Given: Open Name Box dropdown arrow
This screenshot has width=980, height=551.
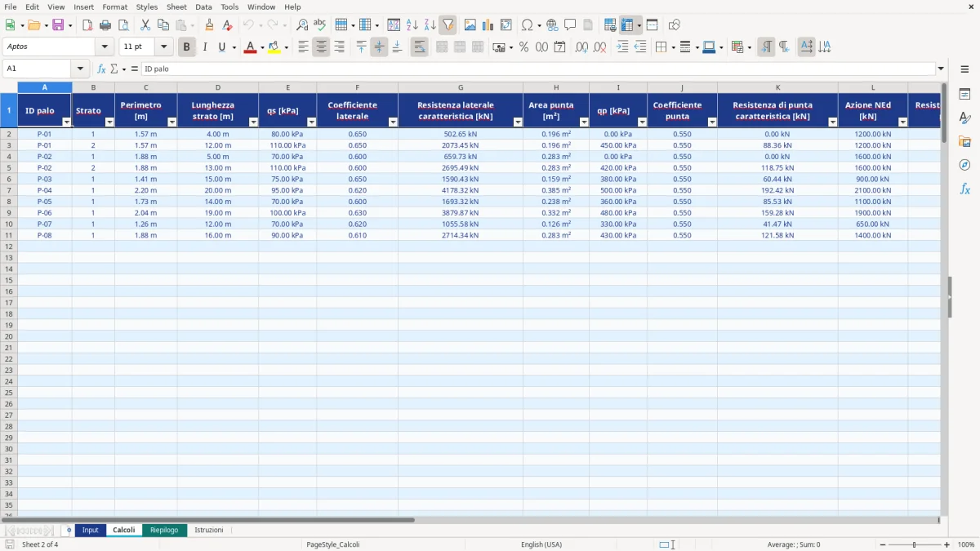Looking at the screenshot, I should (x=80, y=69).
